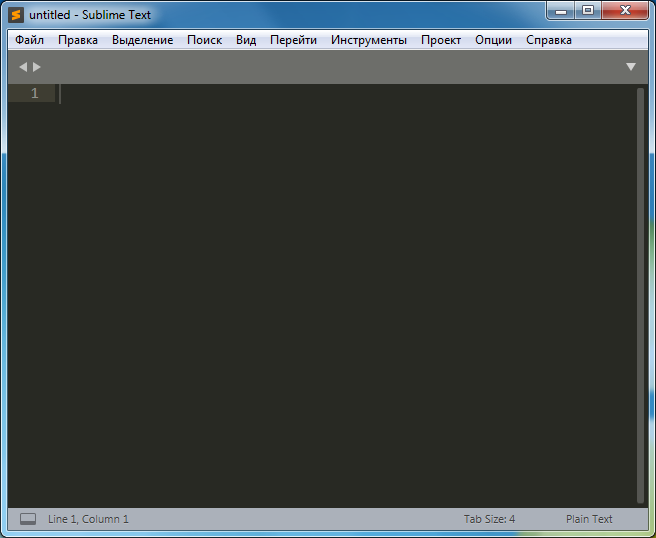Toggle the side bar panel icon in status bar

coord(28,519)
